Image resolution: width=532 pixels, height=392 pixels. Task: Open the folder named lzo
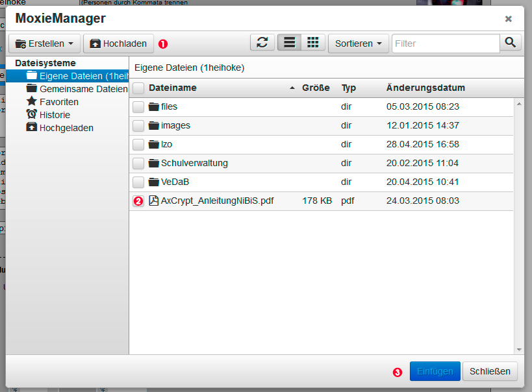166,145
